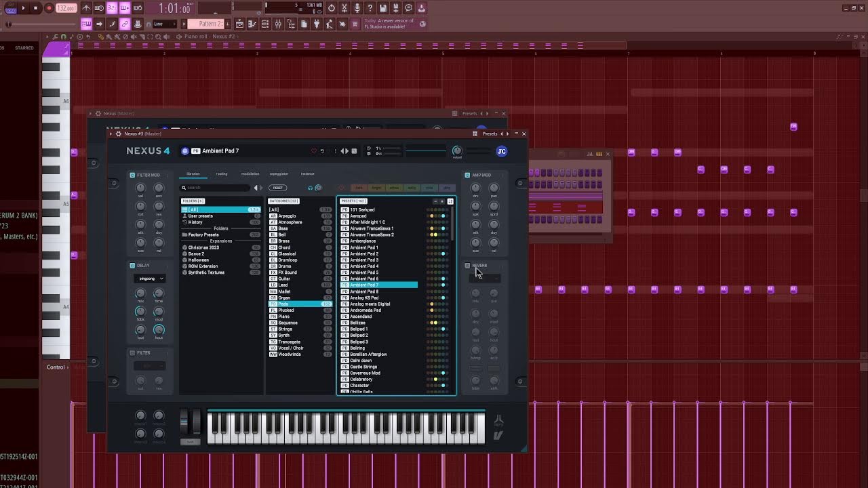Toggle the heart favorites filter above presets
The width and height of the screenshot is (868, 488).
click(341, 188)
